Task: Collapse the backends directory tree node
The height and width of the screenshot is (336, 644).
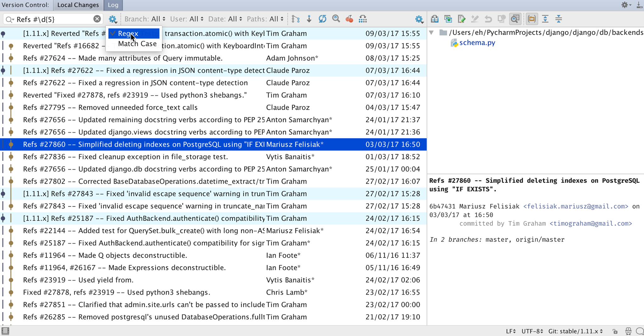Action: (432, 32)
